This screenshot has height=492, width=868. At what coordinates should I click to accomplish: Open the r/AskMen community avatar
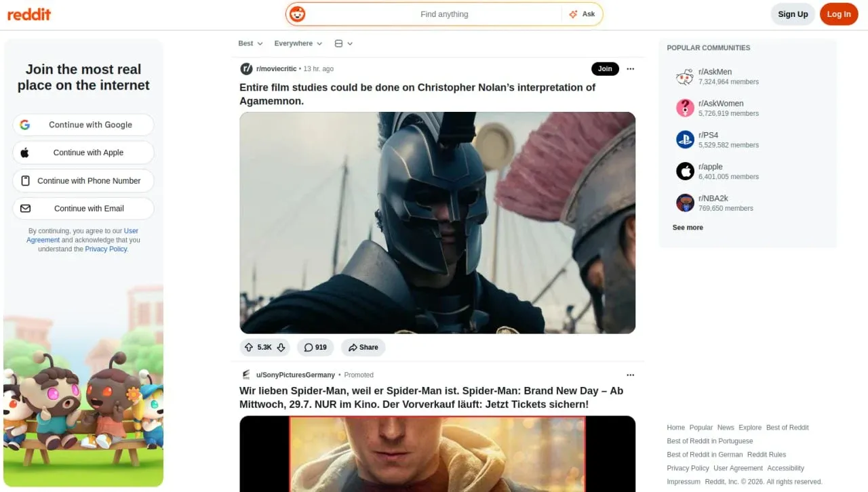pos(685,77)
